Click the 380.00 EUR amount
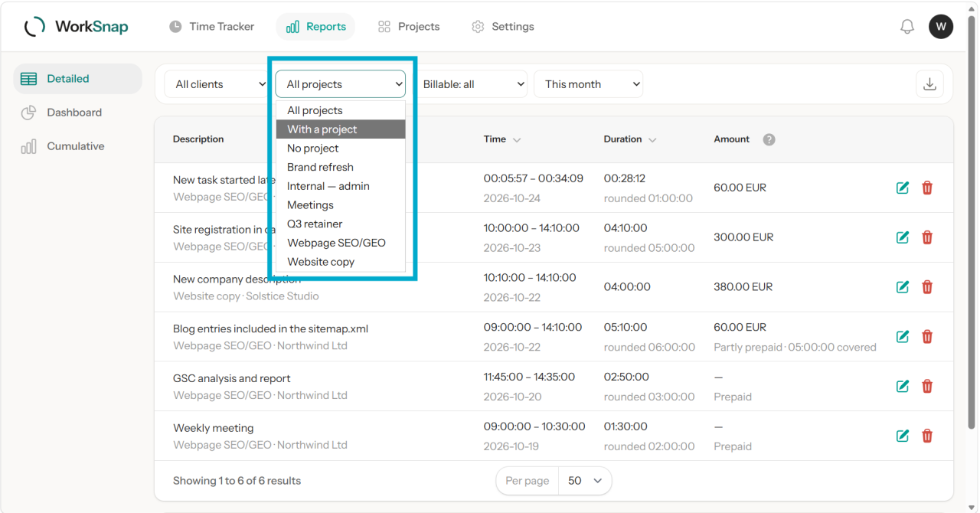 point(743,287)
